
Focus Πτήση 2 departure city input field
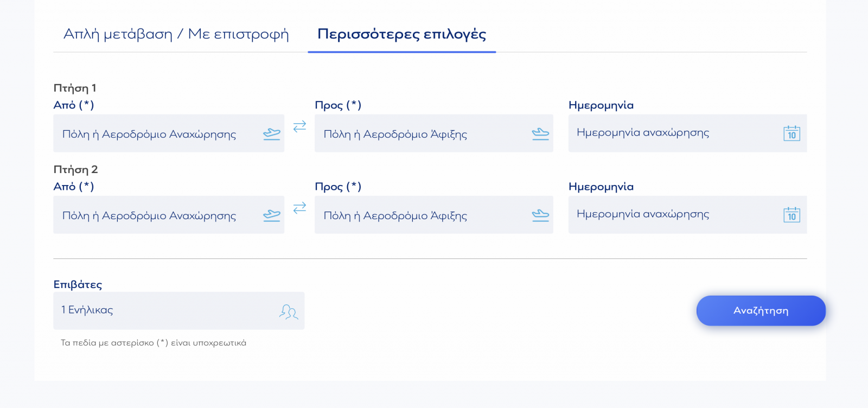(152, 215)
